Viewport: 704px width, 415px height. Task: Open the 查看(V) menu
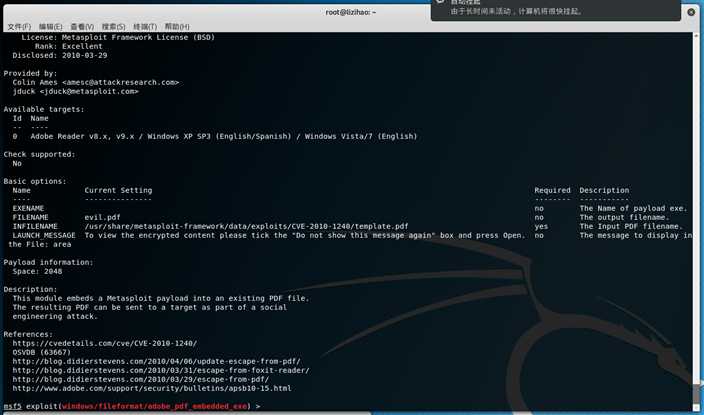[x=82, y=27]
